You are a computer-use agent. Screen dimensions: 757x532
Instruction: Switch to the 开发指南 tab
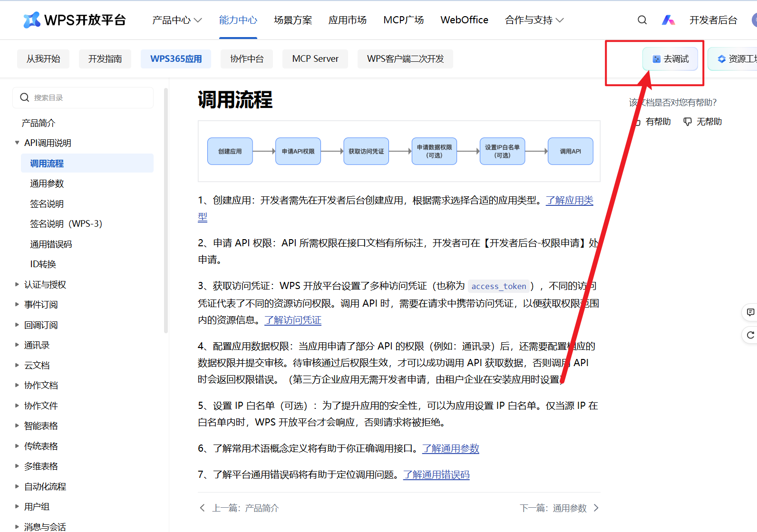click(105, 59)
